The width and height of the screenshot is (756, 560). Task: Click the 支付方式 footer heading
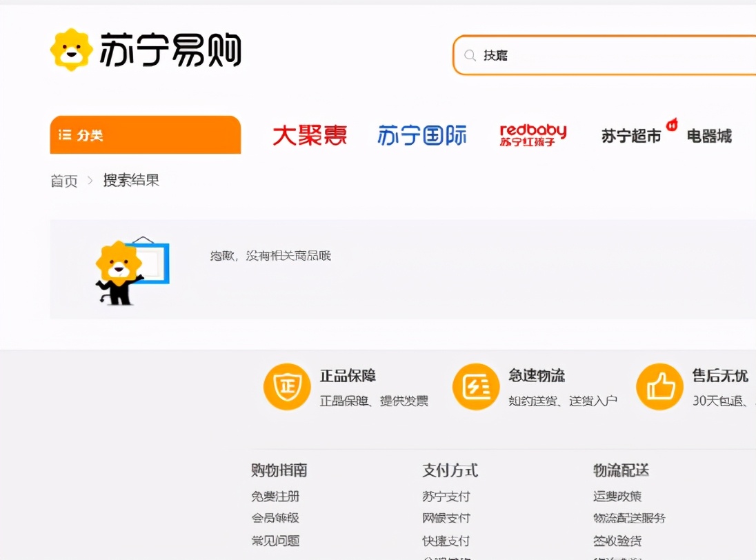tap(450, 470)
